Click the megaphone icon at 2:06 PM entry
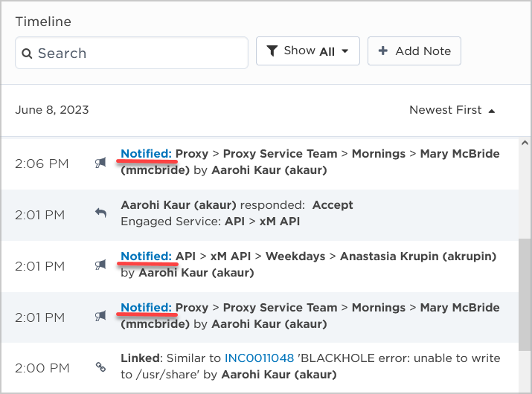Viewport: 532px width, 394px height. click(100, 163)
